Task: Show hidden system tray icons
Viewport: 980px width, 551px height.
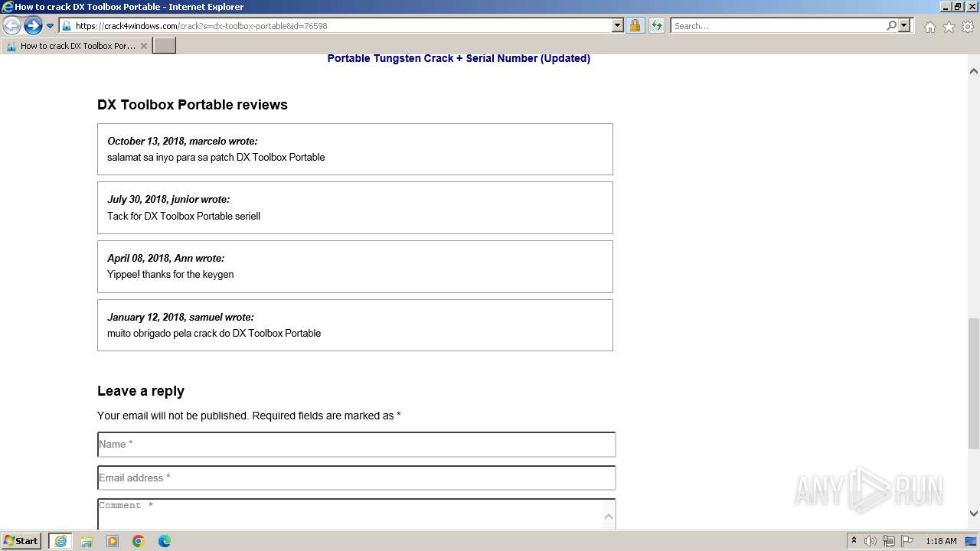Action: (854, 541)
